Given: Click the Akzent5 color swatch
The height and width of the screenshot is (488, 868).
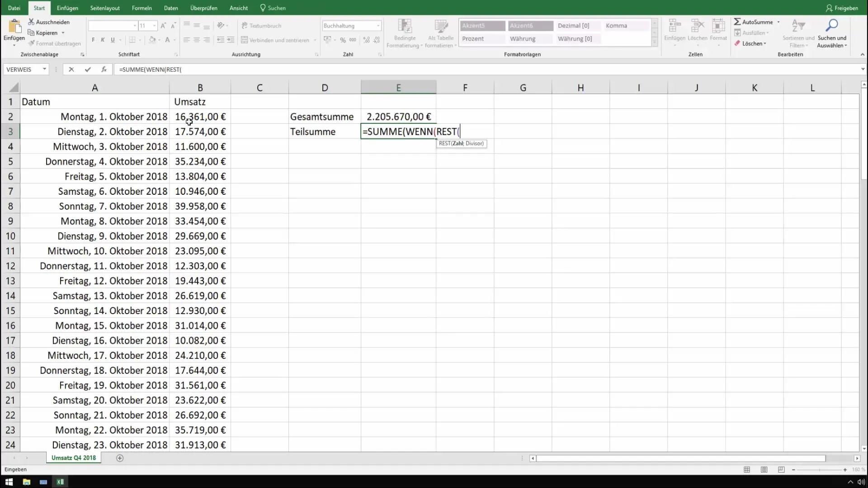Looking at the screenshot, I should pos(481,25).
